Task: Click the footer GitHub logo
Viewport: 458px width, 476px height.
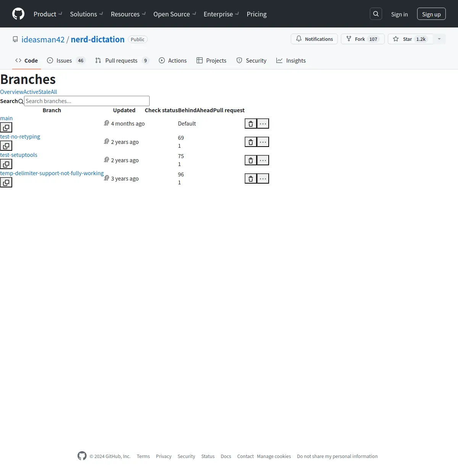Action: pos(82,456)
